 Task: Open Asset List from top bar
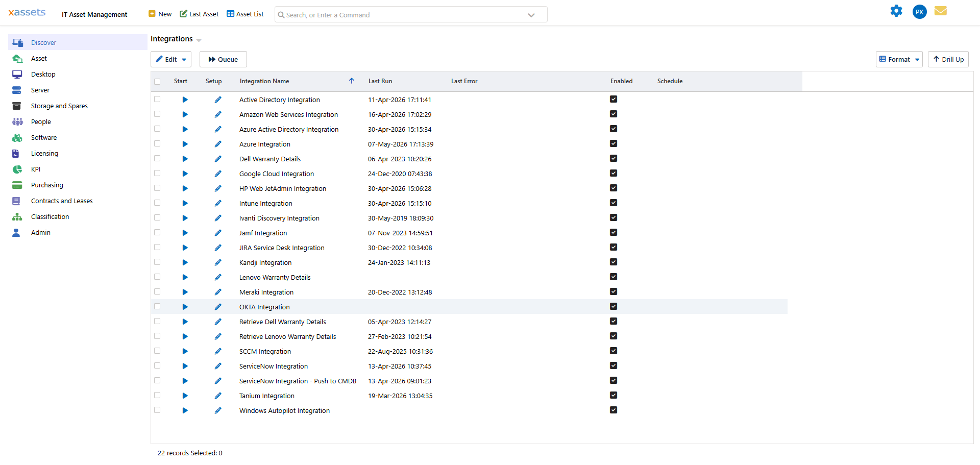tap(245, 14)
